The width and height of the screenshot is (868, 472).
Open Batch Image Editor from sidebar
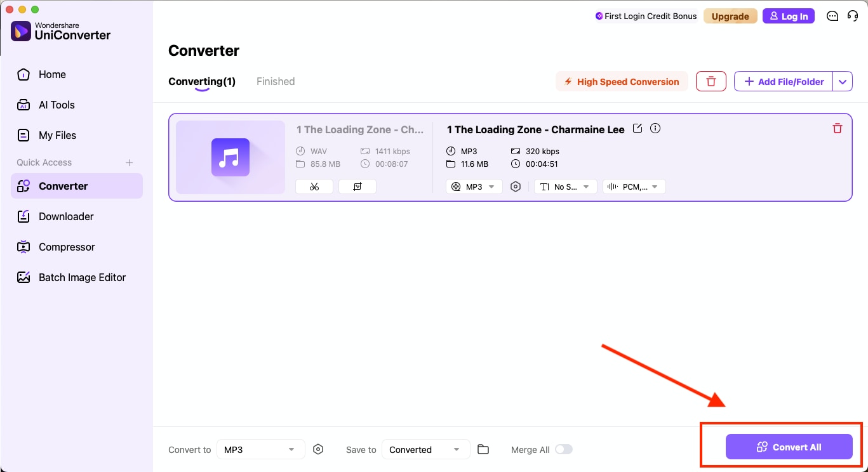point(81,277)
